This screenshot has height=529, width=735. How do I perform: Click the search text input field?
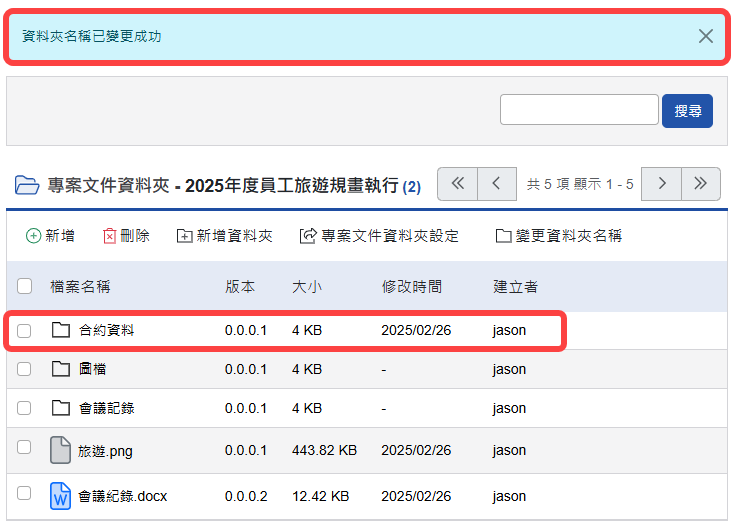579,110
